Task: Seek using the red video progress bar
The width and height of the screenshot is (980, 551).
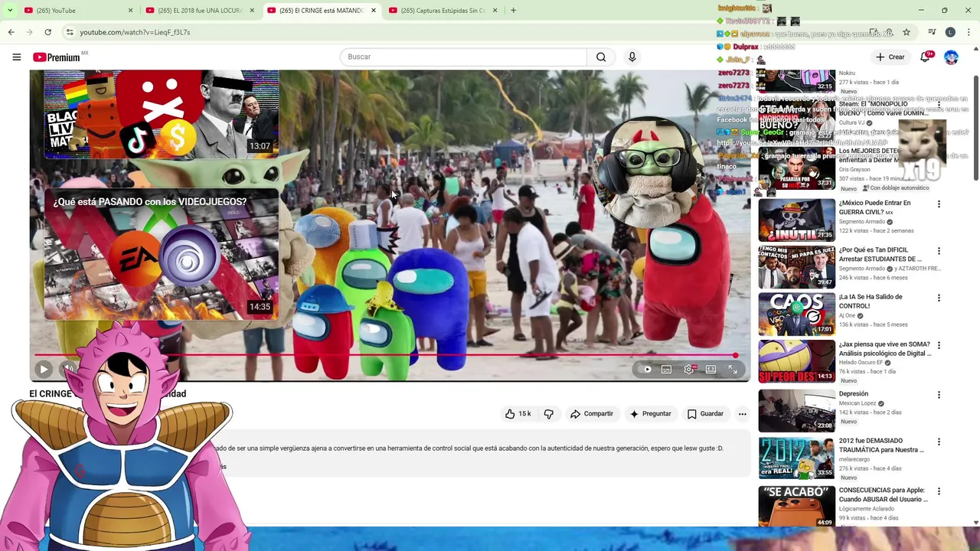Action: 385,355
